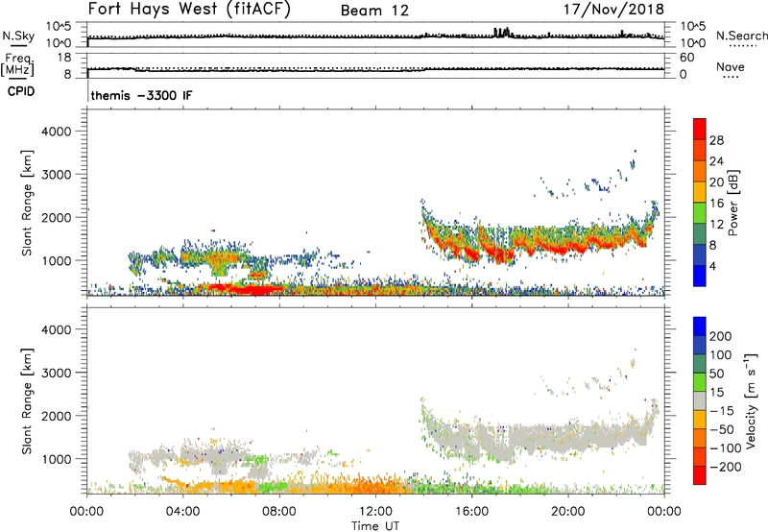Click the title 'Fort Hays West (fitACF)'

pyautogui.click(x=188, y=9)
